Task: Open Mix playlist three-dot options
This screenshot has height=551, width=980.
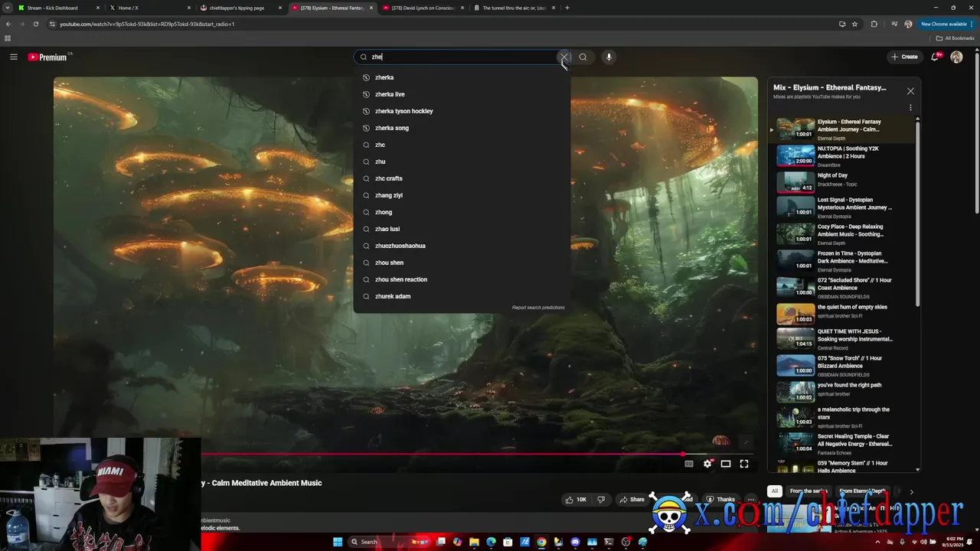Action: click(910, 108)
